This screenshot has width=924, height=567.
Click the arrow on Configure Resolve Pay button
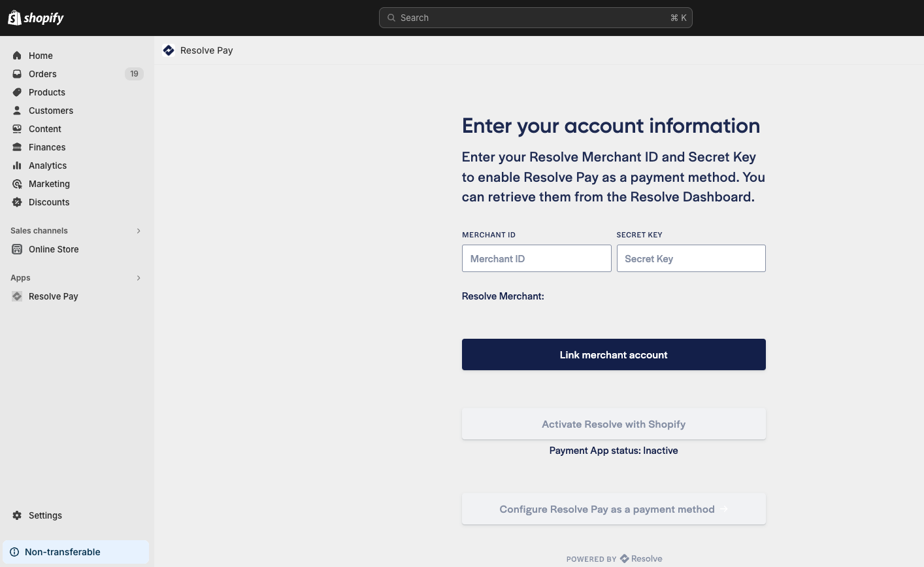723,509
